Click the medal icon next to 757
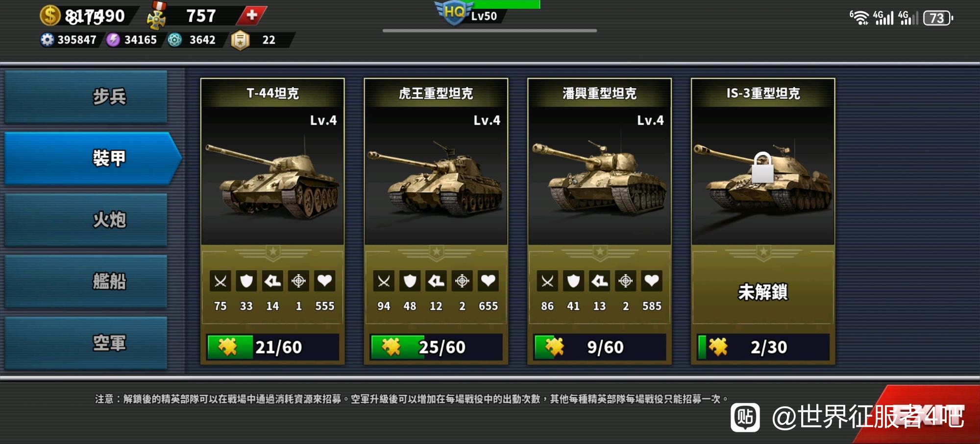980x444 pixels. click(157, 16)
